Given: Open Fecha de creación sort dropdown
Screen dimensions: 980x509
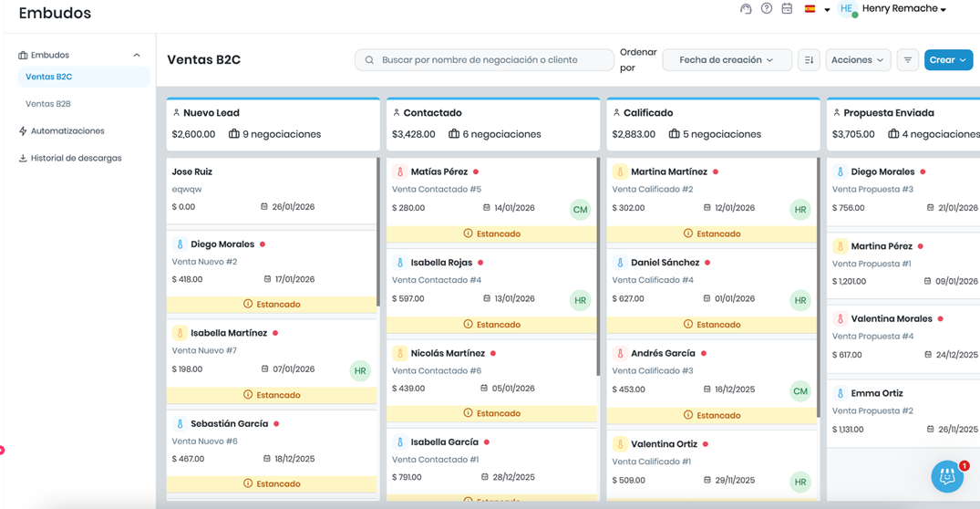Looking at the screenshot, I should (x=727, y=60).
